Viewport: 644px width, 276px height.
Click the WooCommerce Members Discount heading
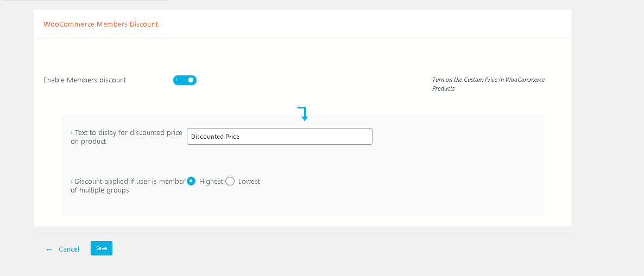point(101,24)
